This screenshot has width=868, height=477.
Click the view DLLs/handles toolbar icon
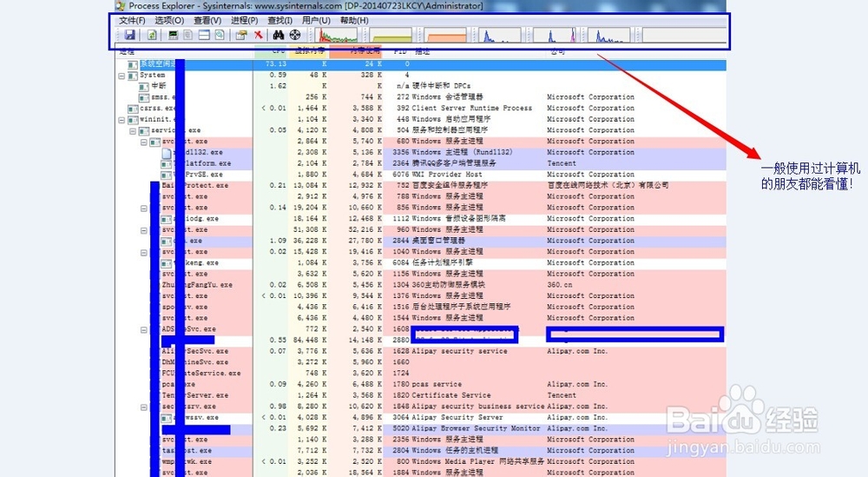pyautogui.click(x=220, y=35)
